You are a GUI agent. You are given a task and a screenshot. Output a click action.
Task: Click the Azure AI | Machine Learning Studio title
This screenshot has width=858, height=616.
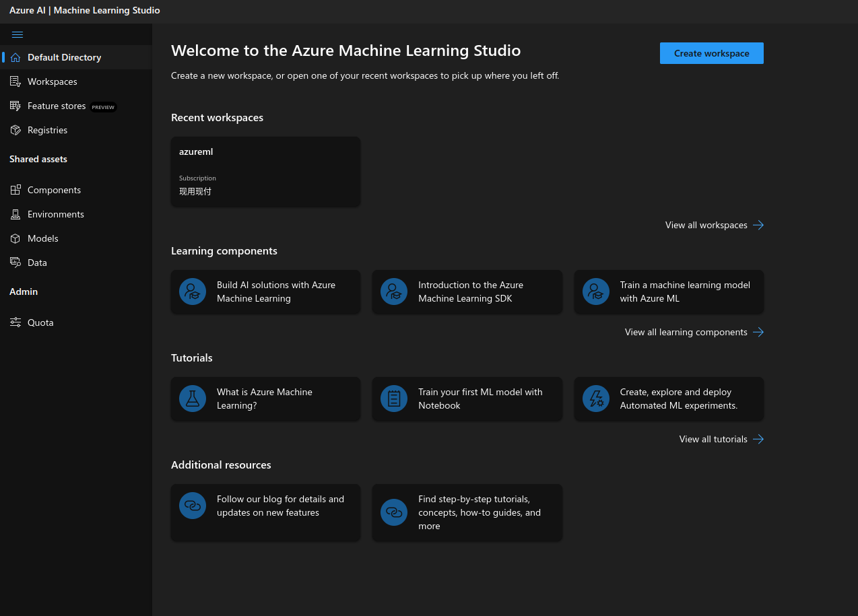point(85,11)
